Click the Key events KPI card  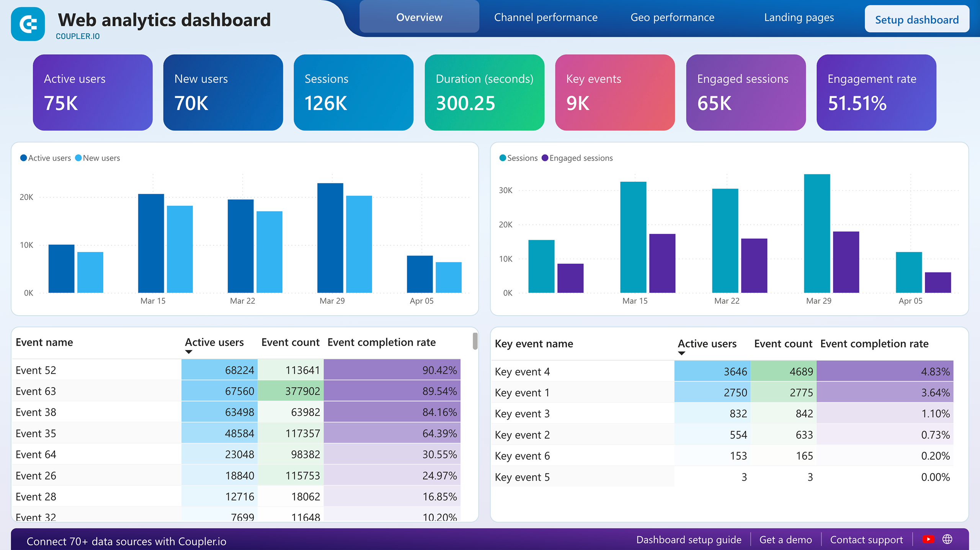tap(614, 93)
